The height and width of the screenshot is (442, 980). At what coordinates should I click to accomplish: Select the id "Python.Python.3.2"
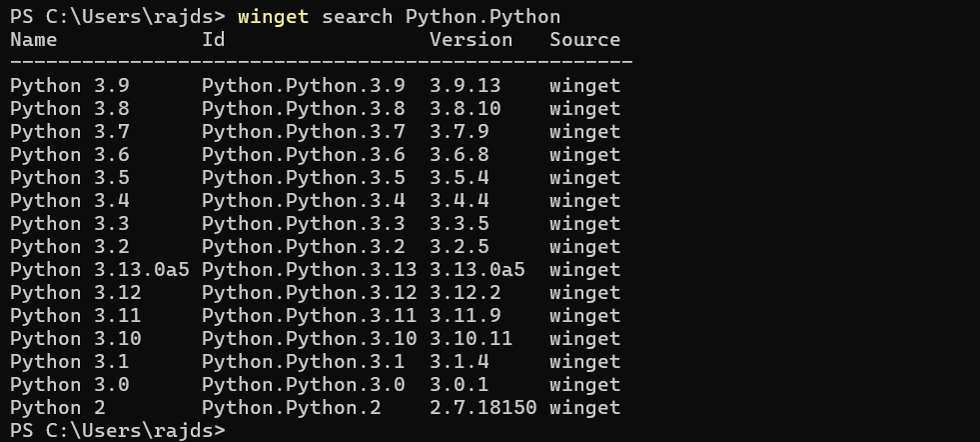coord(303,247)
